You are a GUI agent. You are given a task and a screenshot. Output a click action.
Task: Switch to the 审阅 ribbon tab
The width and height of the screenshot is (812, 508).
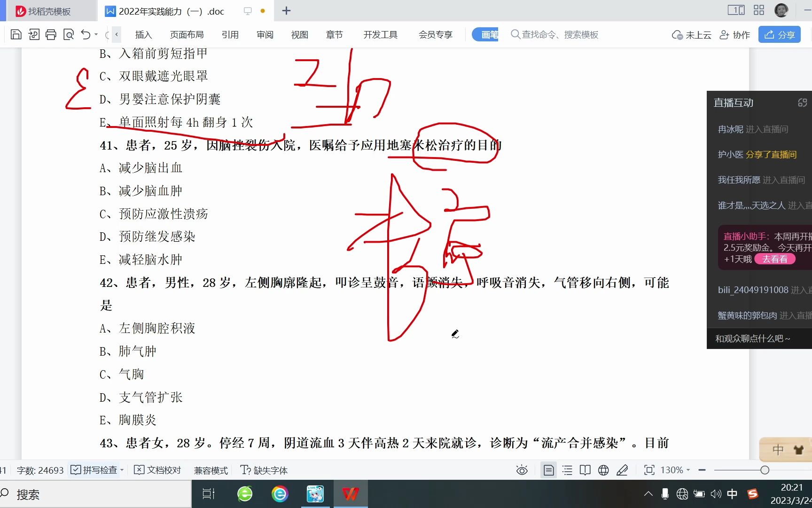265,34
